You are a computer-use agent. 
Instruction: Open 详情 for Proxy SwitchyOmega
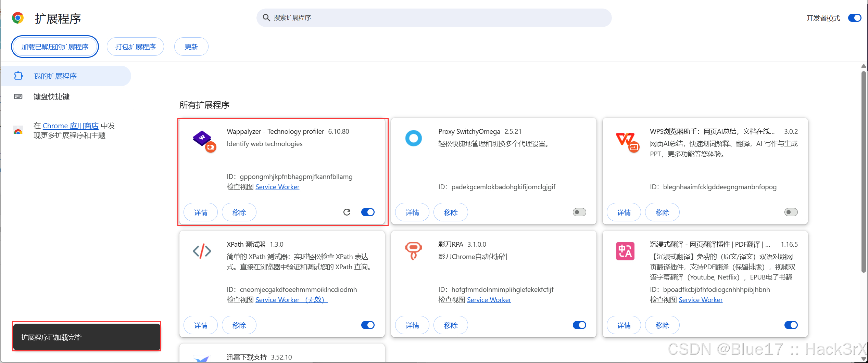(412, 212)
